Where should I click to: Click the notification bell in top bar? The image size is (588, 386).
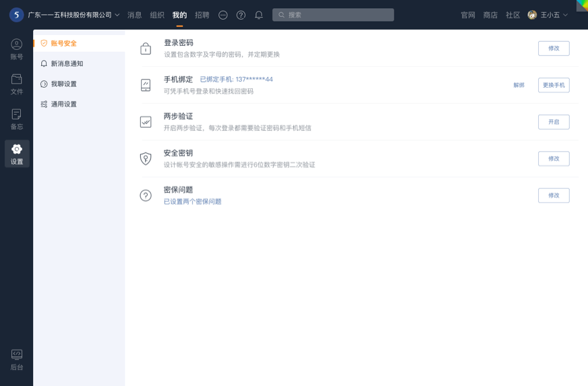[259, 15]
